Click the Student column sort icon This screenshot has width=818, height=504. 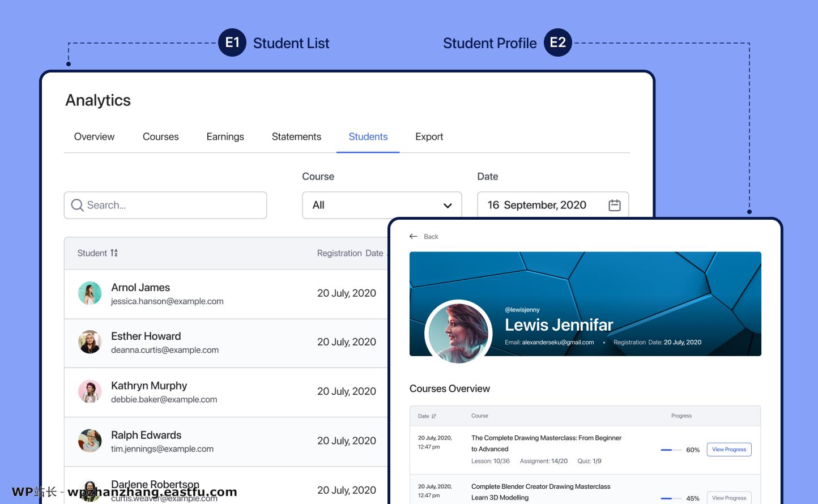(114, 253)
